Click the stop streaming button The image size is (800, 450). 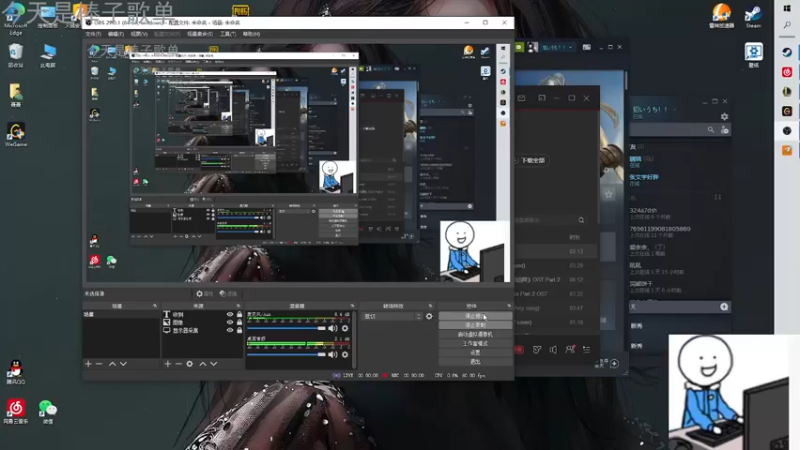(475, 316)
